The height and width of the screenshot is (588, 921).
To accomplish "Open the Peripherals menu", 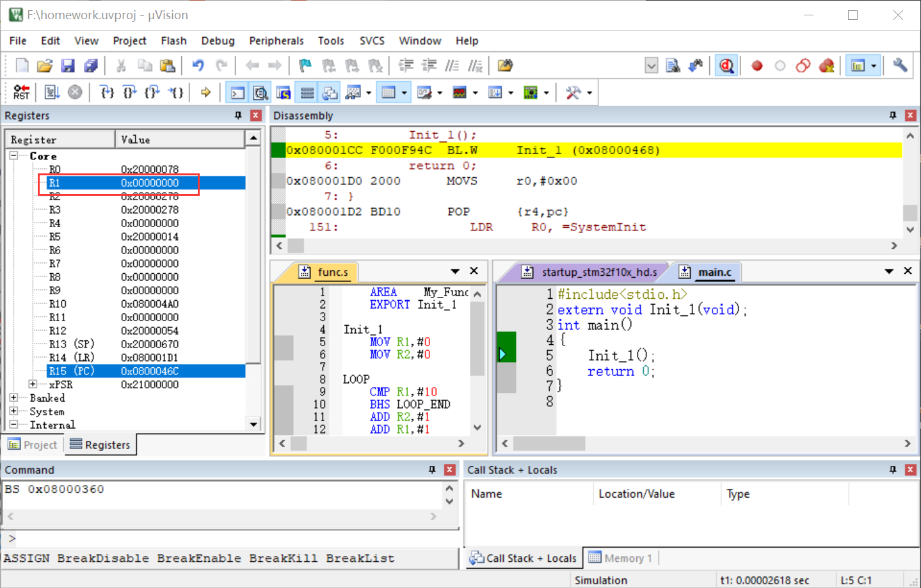I will pyautogui.click(x=276, y=40).
